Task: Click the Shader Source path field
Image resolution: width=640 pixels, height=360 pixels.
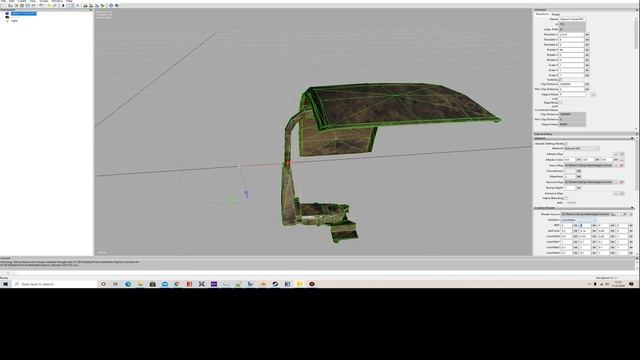Action: (x=585, y=214)
